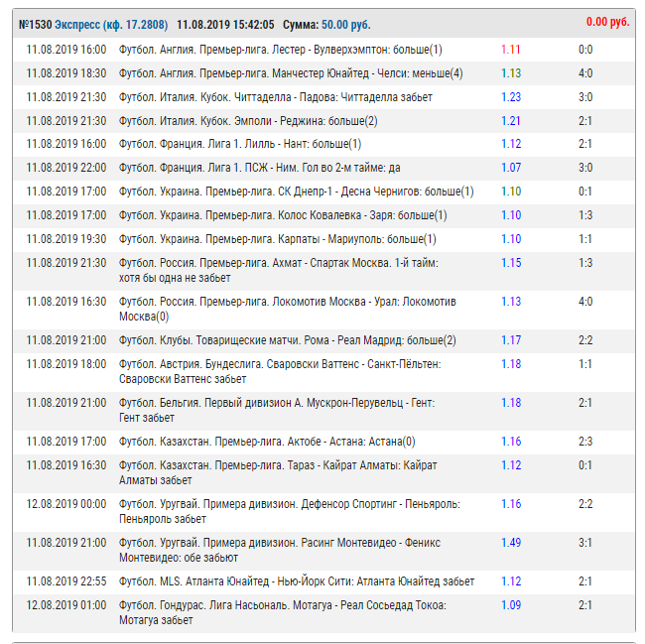Click the odds value 1.23
This screenshot has height=644, width=645.
click(511, 97)
